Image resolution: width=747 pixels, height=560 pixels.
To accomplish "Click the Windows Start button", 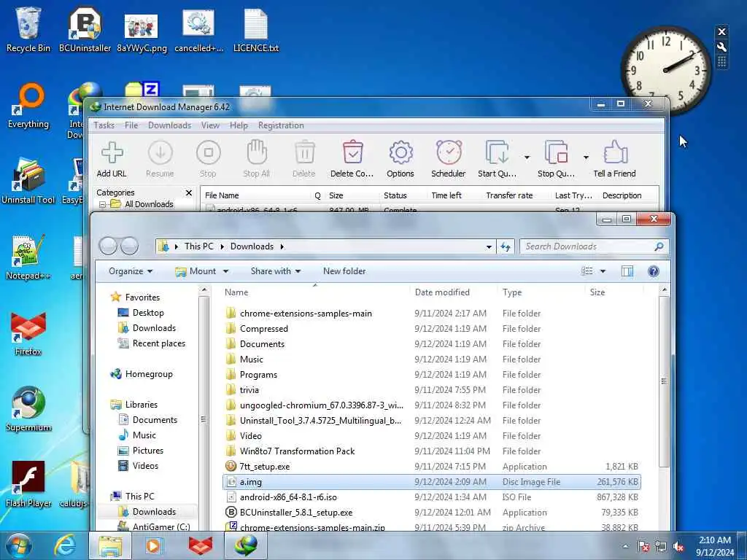I will point(19,545).
